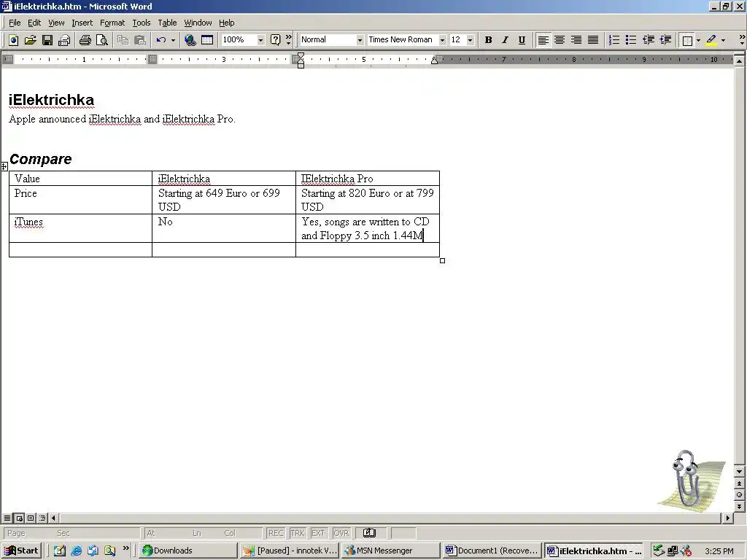Image resolution: width=747 pixels, height=560 pixels.
Task: Open the Times New Roman font dropdown
Action: (442, 40)
